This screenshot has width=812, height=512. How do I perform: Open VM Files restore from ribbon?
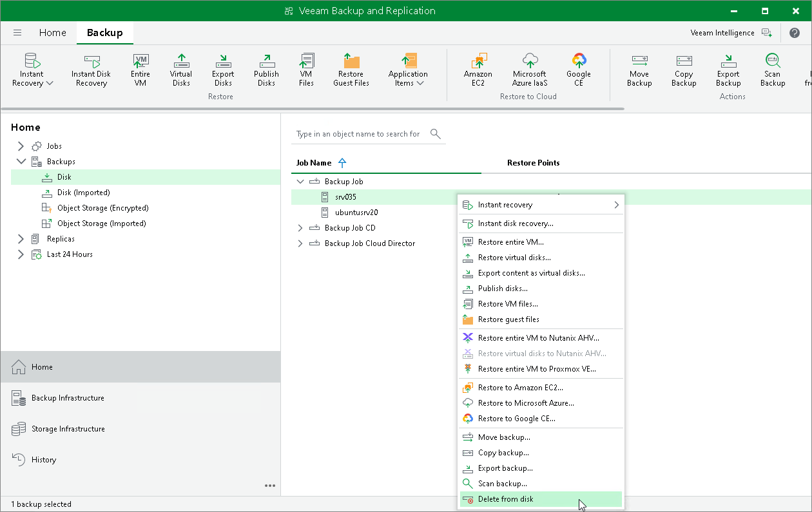pyautogui.click(x=307, y=70)
